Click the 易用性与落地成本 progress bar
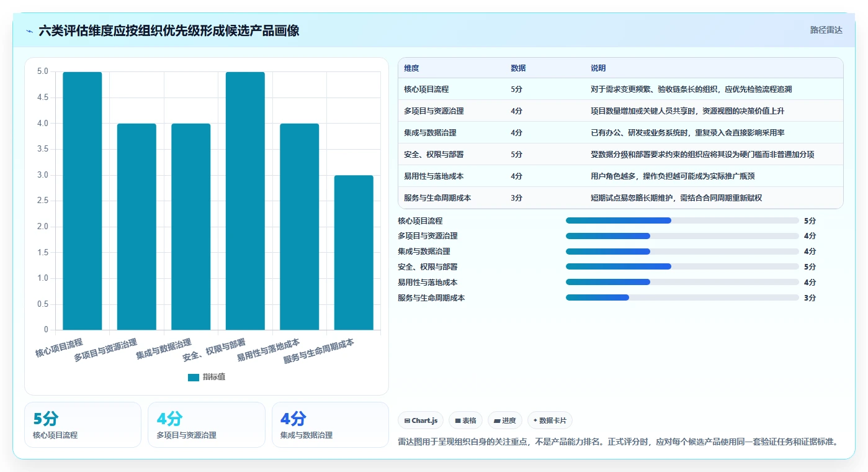Viewport: 868px width, 472px height. (682, 282)
